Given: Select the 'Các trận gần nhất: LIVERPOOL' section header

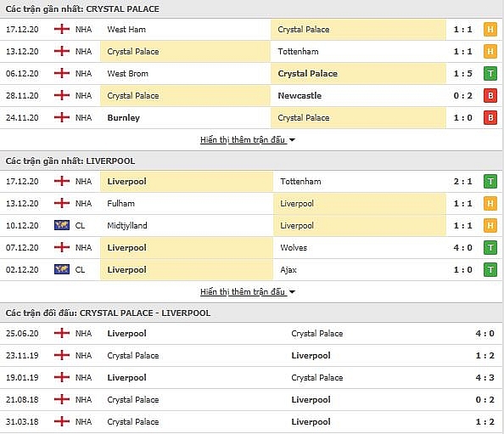Looking at the screenshot, I should click(70, 161).
